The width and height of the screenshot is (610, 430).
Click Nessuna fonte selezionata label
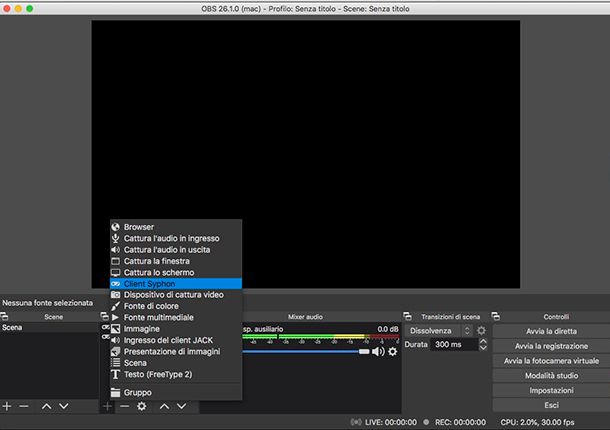47,303
